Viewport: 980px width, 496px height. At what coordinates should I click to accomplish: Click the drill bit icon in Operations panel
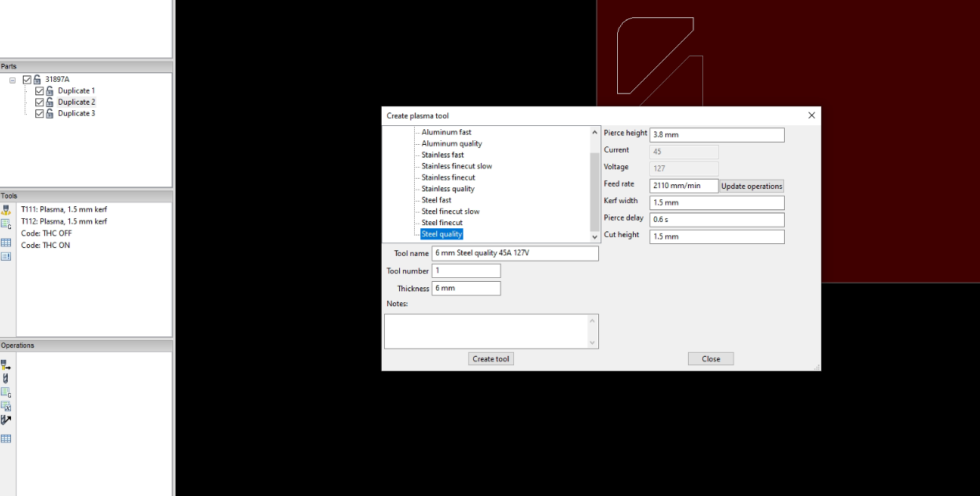pyautogui.click(x=6, y=378)
